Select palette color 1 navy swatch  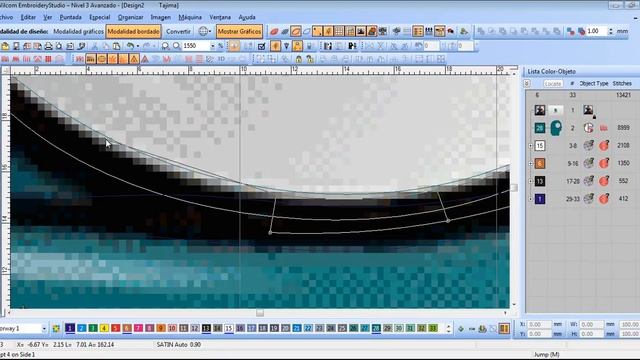click(x=70, y=328)
